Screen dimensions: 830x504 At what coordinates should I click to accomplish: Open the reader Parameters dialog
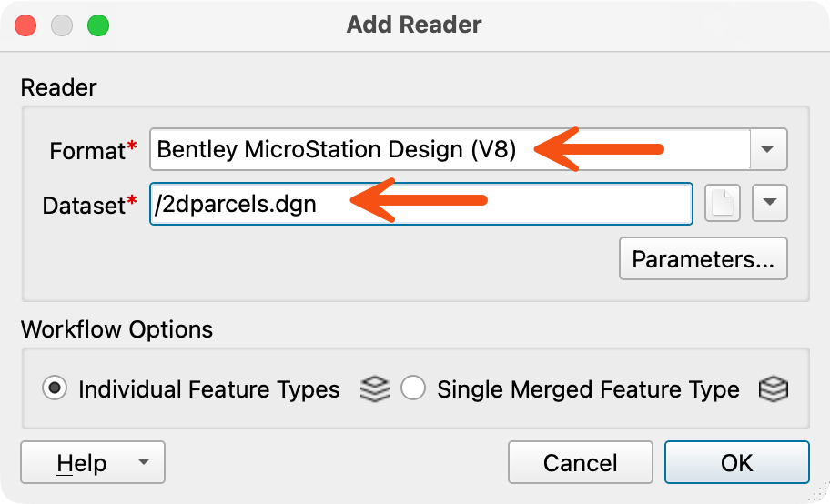[x=703, y=259]
